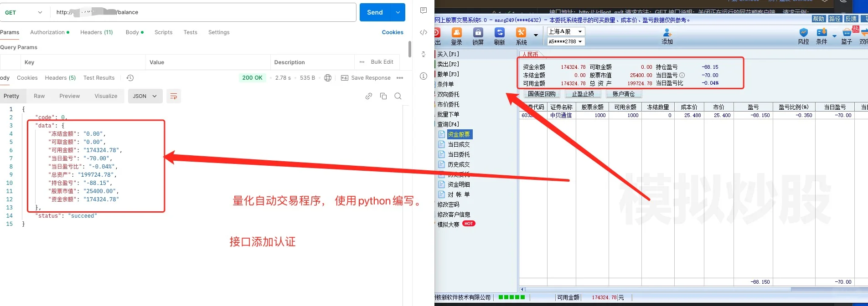Viewport: 868px width, 306px height.
Task: Click the 止盈止损 button
Action: (583, 94)
